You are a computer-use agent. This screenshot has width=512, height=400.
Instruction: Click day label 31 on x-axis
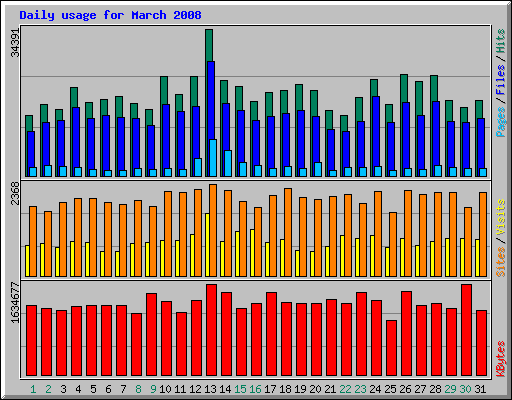pos(480,389)
